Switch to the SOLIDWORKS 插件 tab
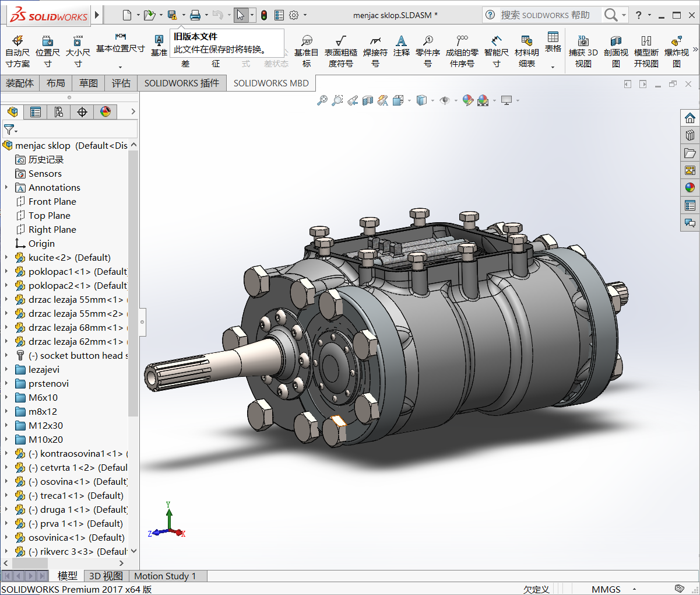The width and height of the screenshot is (700, 595). pos(181,83)
